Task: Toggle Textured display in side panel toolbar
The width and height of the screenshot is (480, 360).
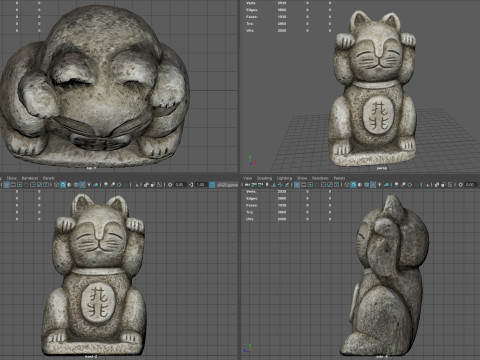Action: (x=373, y=184)
